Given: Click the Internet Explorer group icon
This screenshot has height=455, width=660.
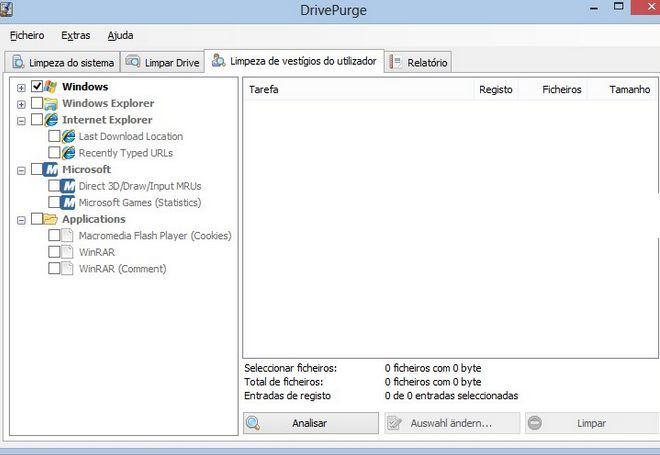Looking at the screenshot, I should (51, 120).
